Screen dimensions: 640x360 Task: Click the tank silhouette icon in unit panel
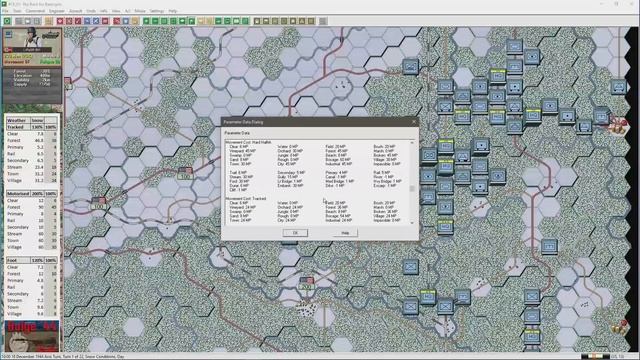pos(50,35)
